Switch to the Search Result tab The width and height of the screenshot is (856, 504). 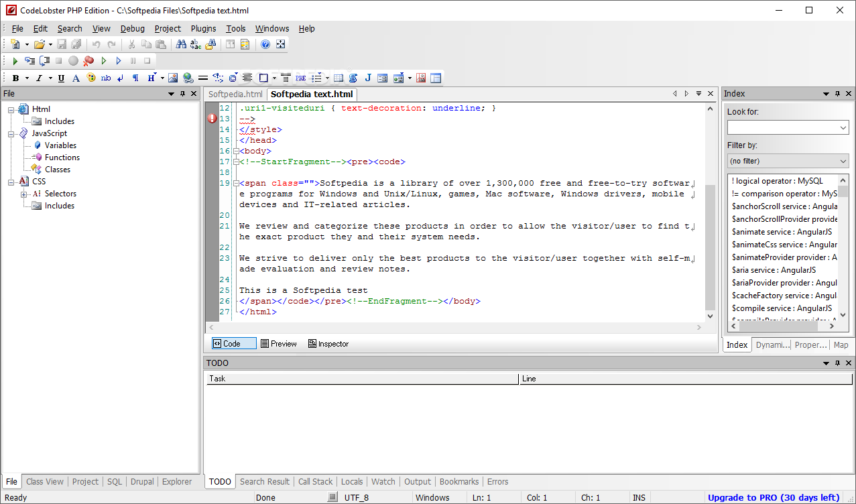tap(265, 481)
